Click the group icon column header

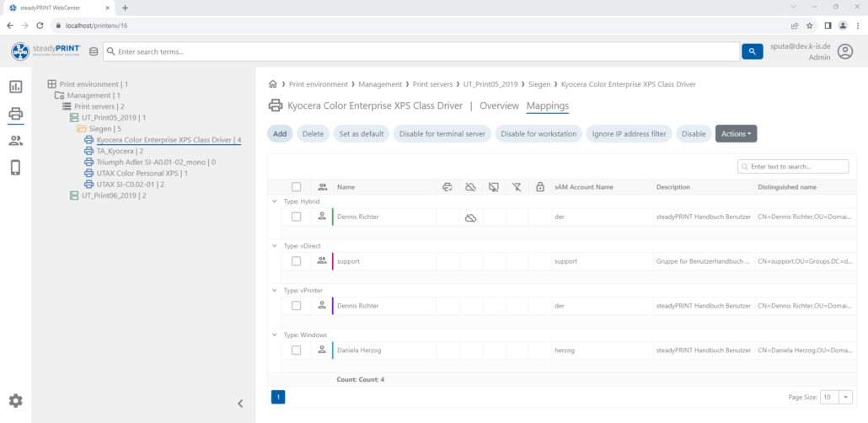coord(322,187)
